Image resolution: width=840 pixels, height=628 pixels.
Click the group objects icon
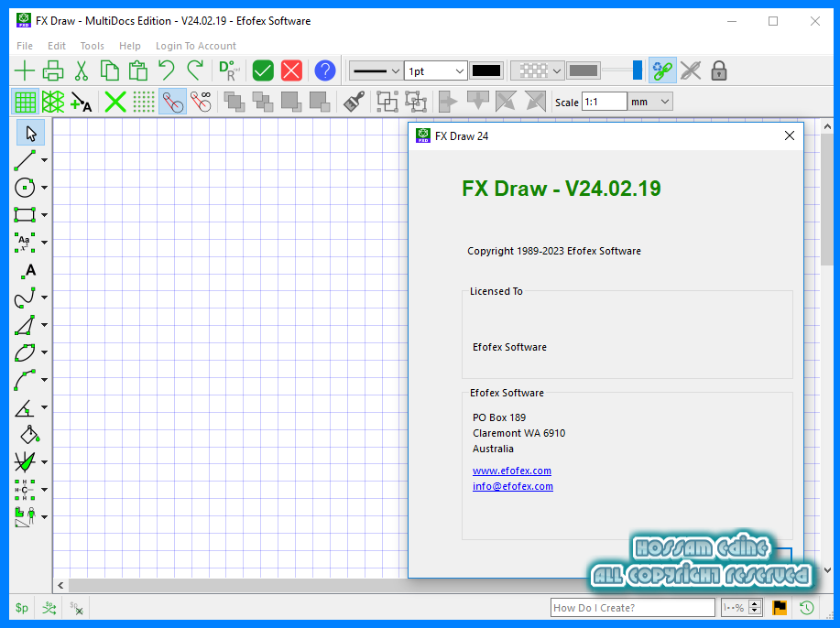click(x=387, y=102)
